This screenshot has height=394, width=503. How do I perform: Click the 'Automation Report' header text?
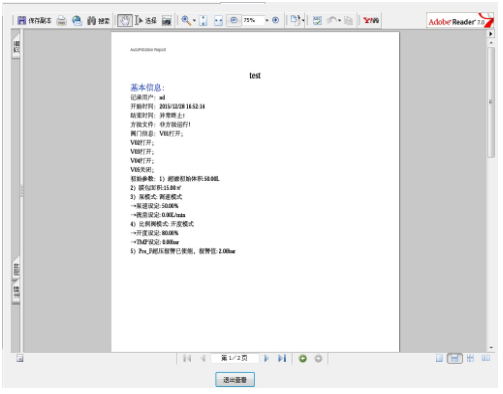tap(148, 50)
